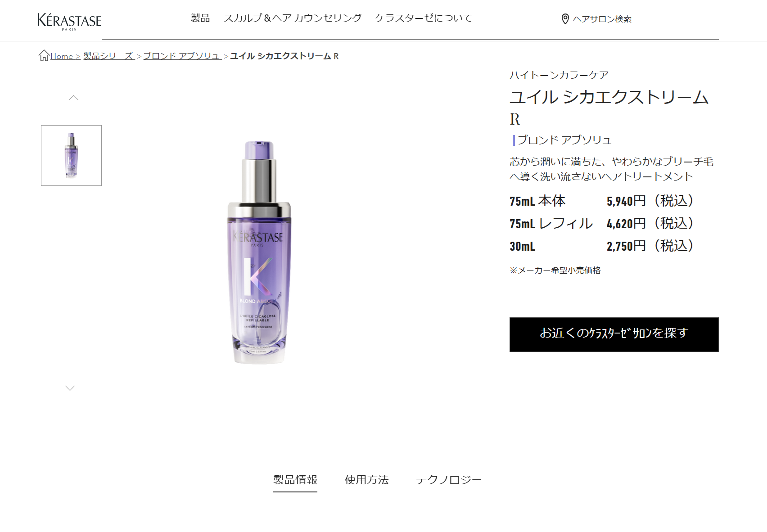Screen dimensions: 767x532
Task: Click お近くのケラスターゼ サロンを探す button
Action: point(614,334)
